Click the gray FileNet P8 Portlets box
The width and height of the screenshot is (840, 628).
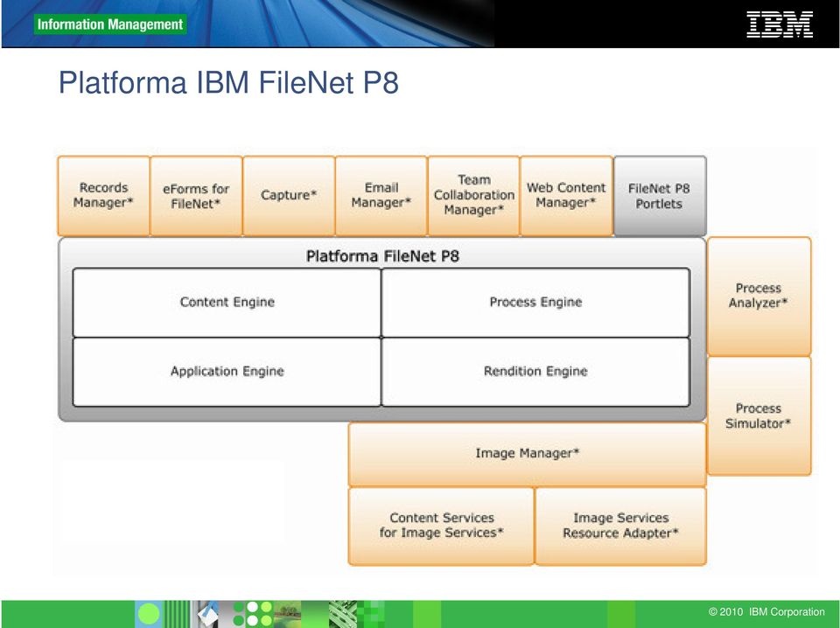[x=660, y=195]
